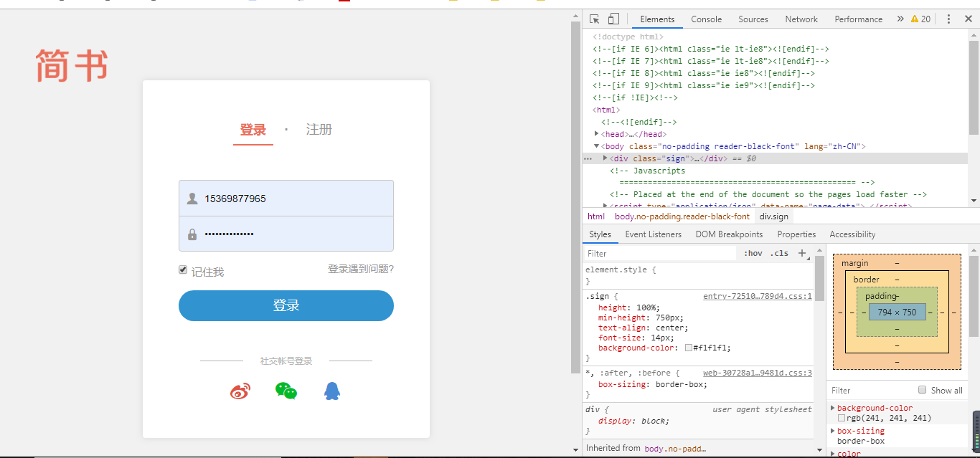
Task: Collapse the body element node
Action: click(x=597, y=146)
